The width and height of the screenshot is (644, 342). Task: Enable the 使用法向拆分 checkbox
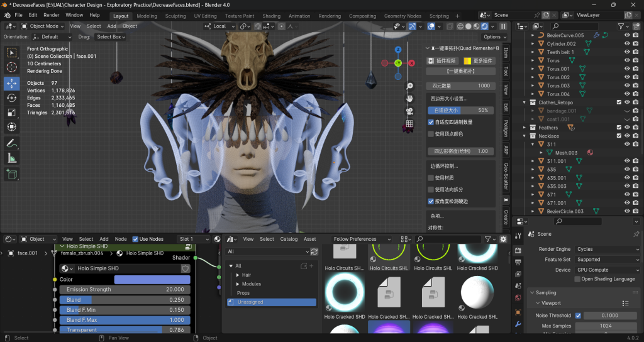point(431,189)
